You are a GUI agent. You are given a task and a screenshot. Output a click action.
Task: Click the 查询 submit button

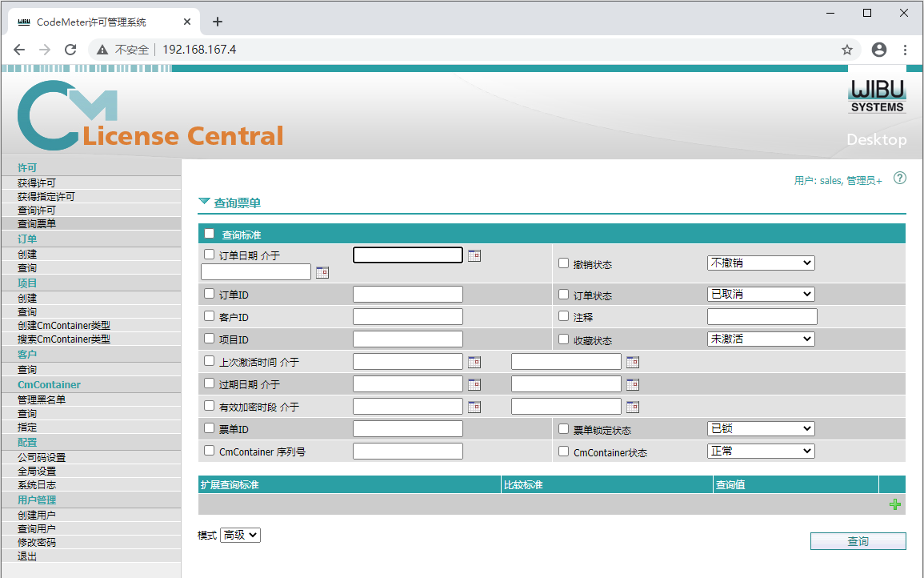[x=858, y=541]
